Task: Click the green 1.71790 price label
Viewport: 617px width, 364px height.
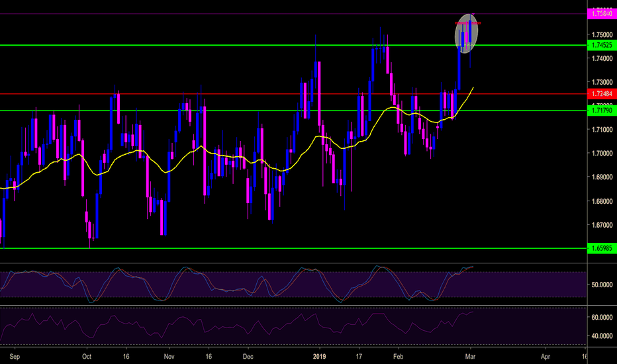Action: coord(602,111)
